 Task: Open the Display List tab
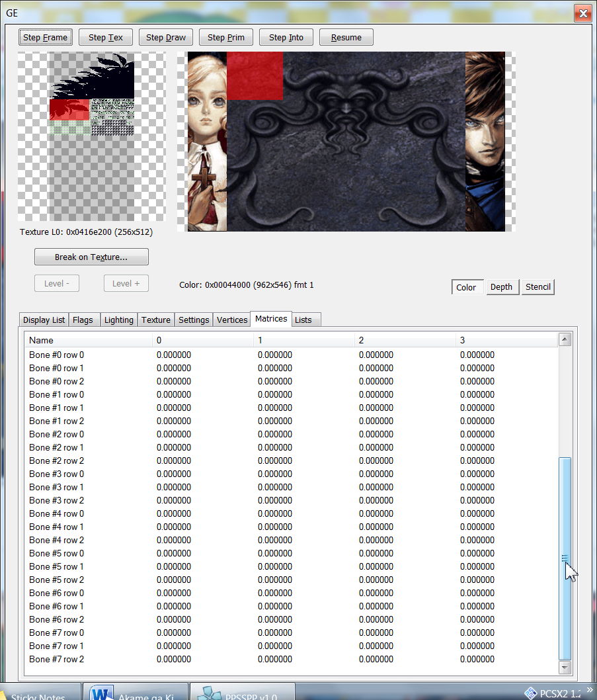[44, 320]
